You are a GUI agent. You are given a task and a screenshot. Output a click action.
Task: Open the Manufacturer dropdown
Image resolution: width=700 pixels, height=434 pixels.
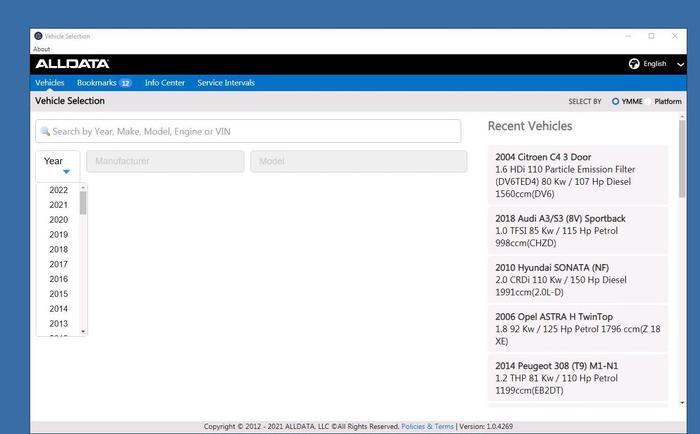pos(165,161)
